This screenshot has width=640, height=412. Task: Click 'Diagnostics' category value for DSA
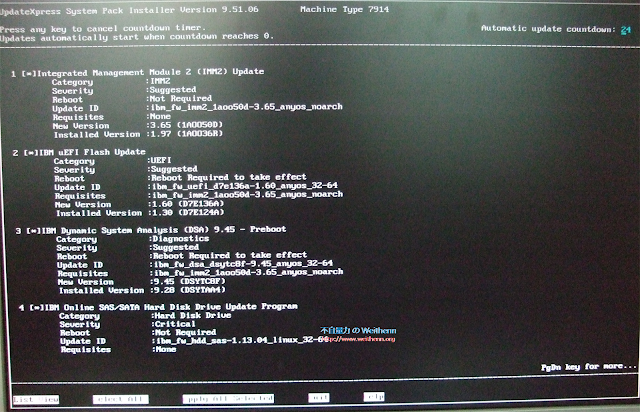tap(181, 238)
